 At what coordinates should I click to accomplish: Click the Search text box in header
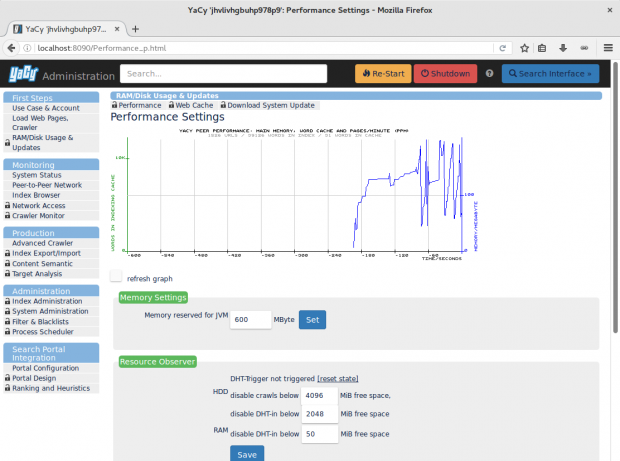click(223, 73)
